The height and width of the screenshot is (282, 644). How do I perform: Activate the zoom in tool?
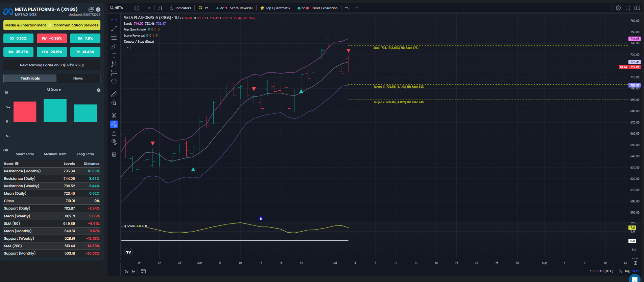114,103
